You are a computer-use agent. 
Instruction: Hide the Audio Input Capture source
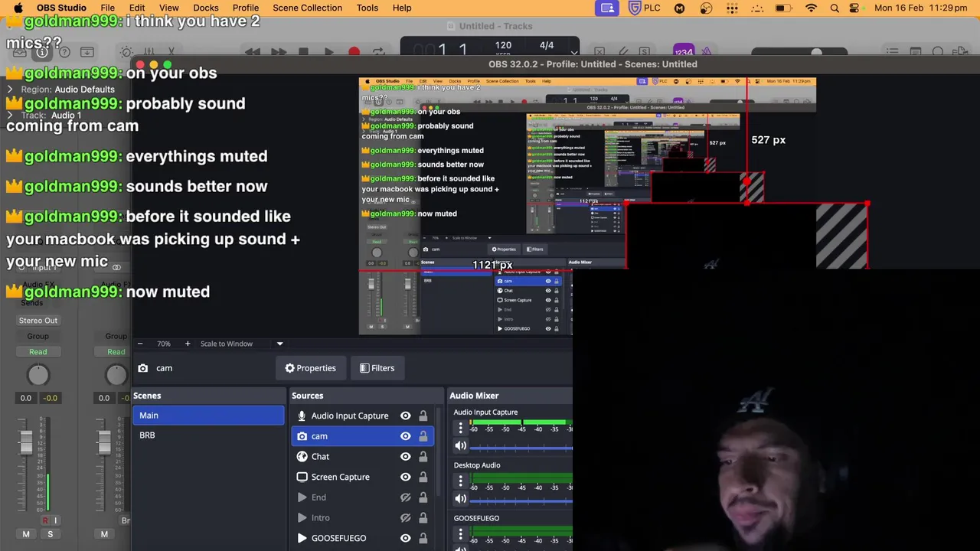click(x=406, y=416)
